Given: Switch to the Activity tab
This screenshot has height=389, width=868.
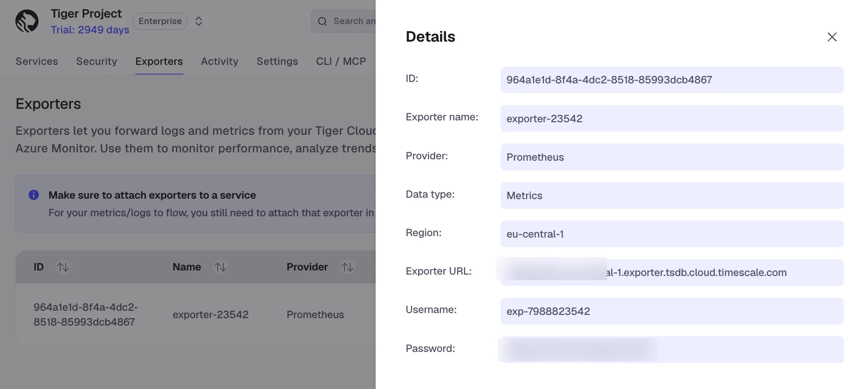Looking at the screenshot, I should [220, 61].
